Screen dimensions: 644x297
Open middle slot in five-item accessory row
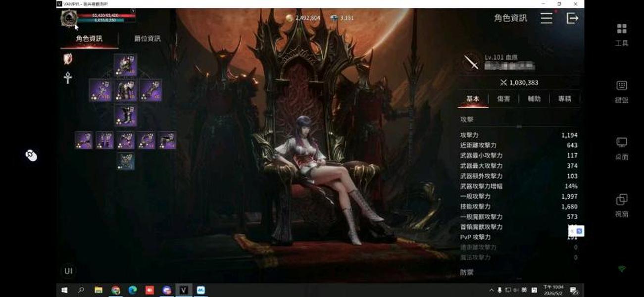pos(126,140)
